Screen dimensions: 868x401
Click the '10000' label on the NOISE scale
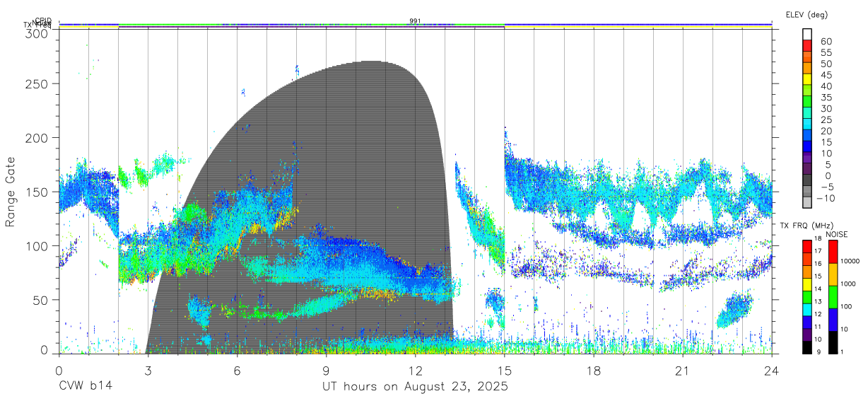click(850, 261)
